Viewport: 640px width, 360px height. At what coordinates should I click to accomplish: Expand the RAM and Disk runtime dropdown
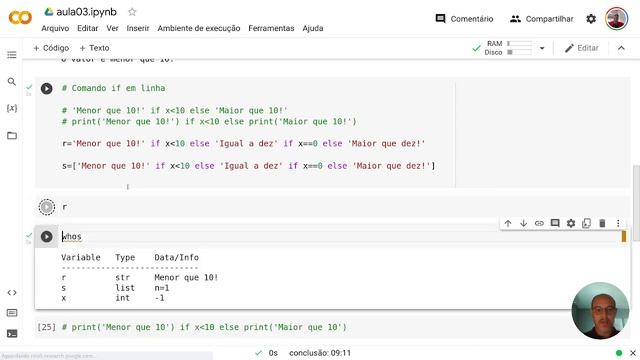(x=542, y=48)
